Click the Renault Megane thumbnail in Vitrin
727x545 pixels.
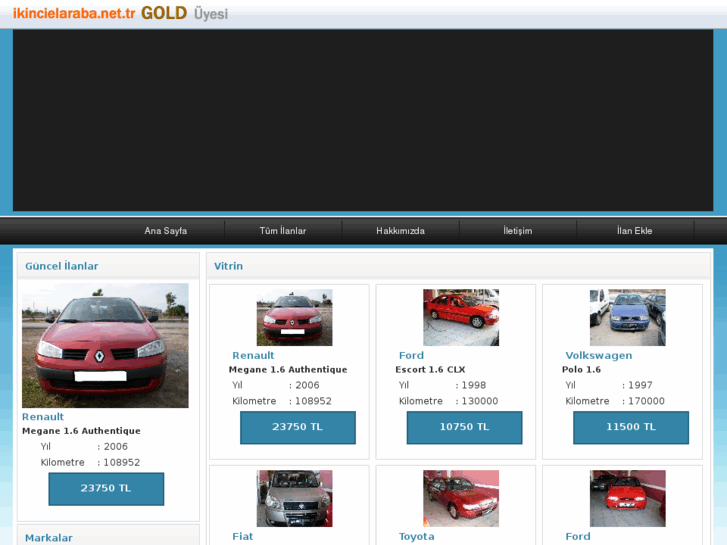[294, 317]
